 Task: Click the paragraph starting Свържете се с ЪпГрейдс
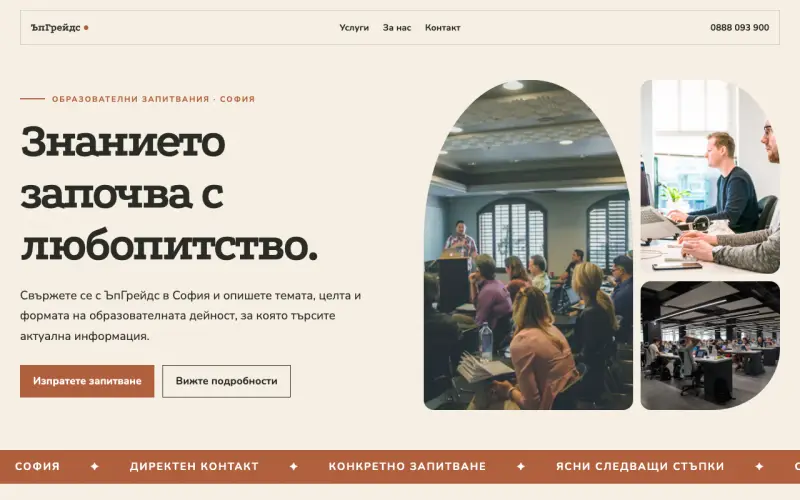point(191,315)
